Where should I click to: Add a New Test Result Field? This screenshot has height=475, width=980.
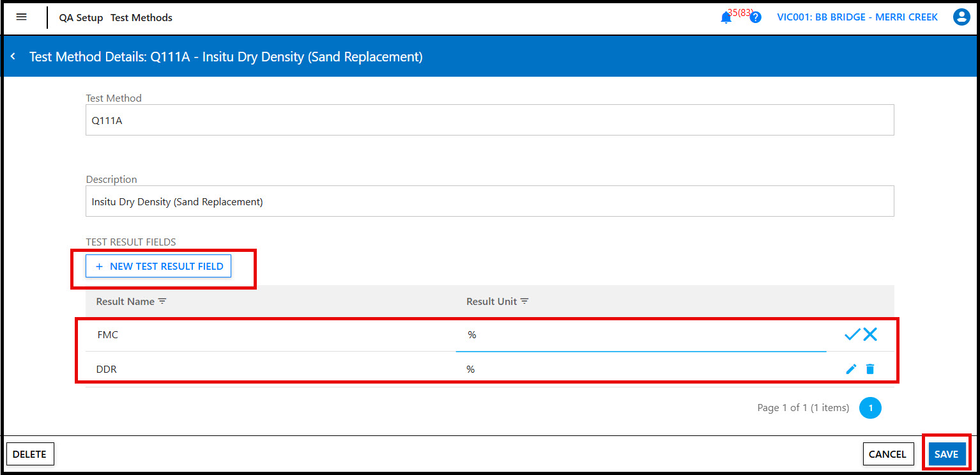click(158, 267)
